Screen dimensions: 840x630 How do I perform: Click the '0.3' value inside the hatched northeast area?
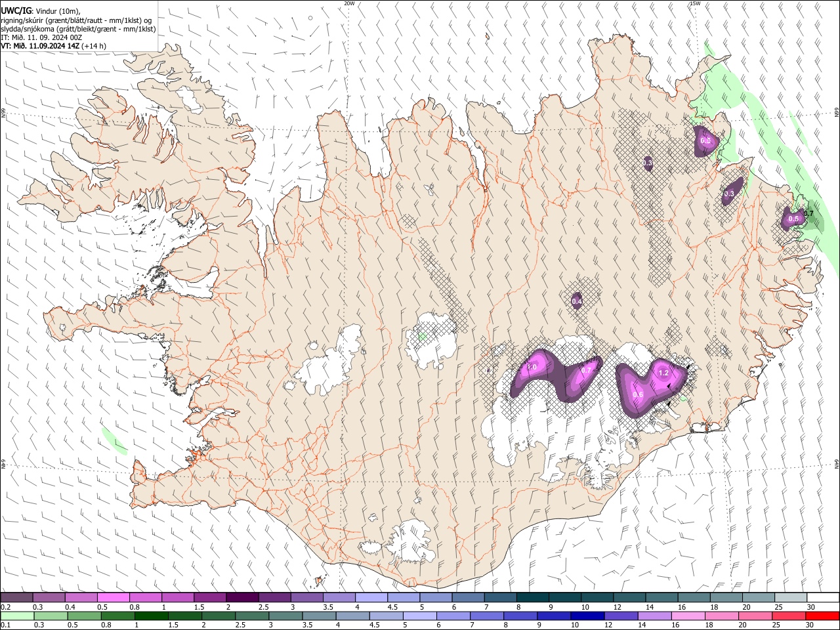[x=648, y=162]
